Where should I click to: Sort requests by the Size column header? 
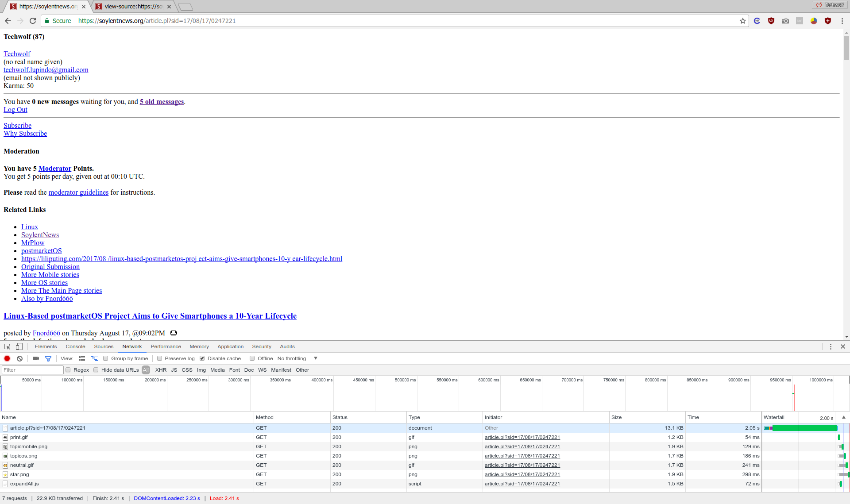tap(647, 417)
